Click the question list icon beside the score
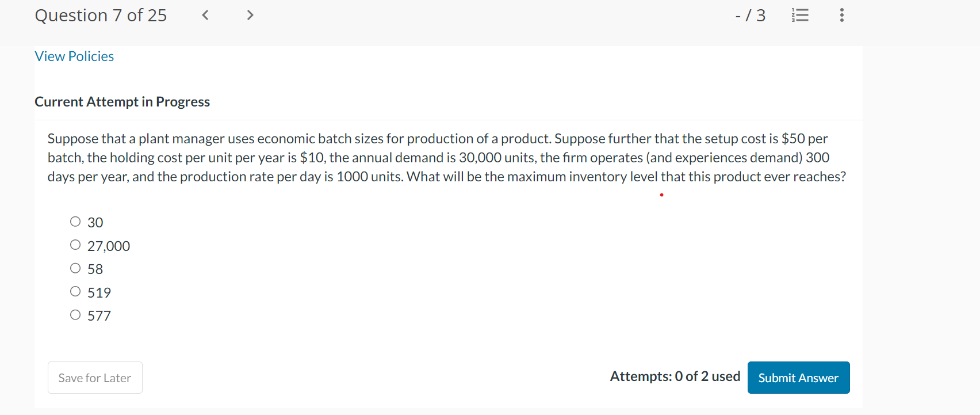Image resolution: width=980 pixels, height=415 pixels. (x=799, y=16)
